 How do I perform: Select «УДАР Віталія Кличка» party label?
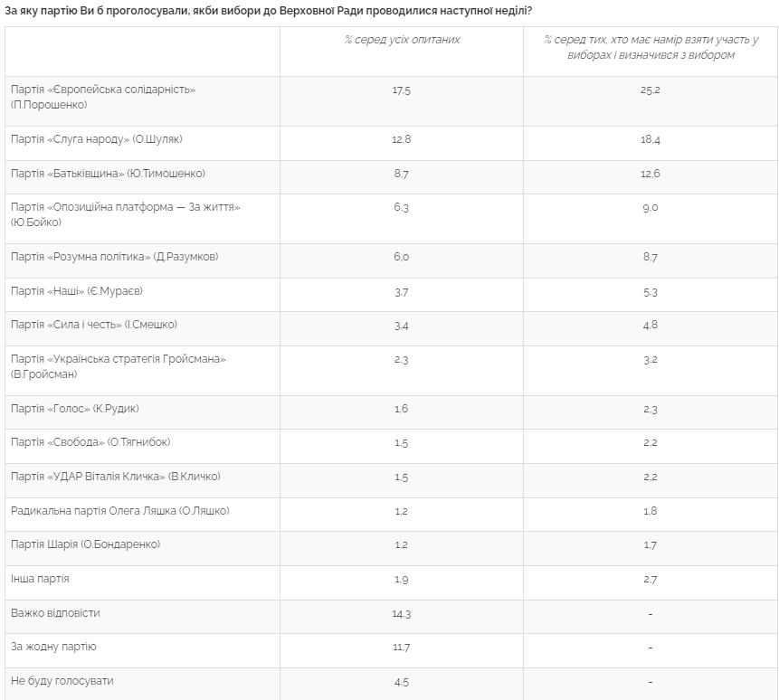tap(116, 477)
